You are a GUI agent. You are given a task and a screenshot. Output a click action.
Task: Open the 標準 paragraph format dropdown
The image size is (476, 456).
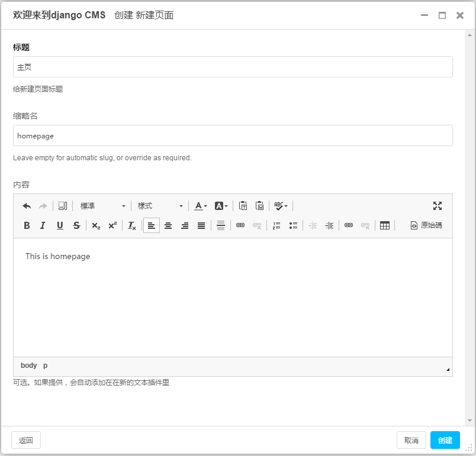[103, 206]
